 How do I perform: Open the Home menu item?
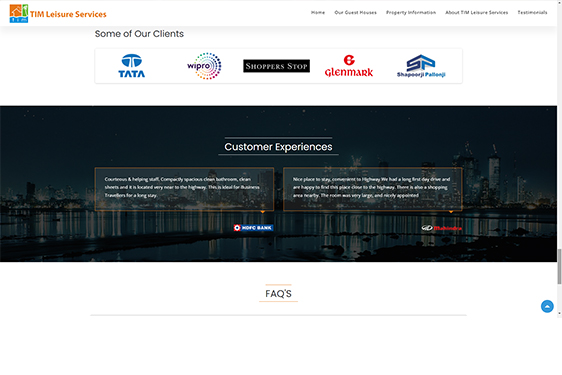(318, 13)
